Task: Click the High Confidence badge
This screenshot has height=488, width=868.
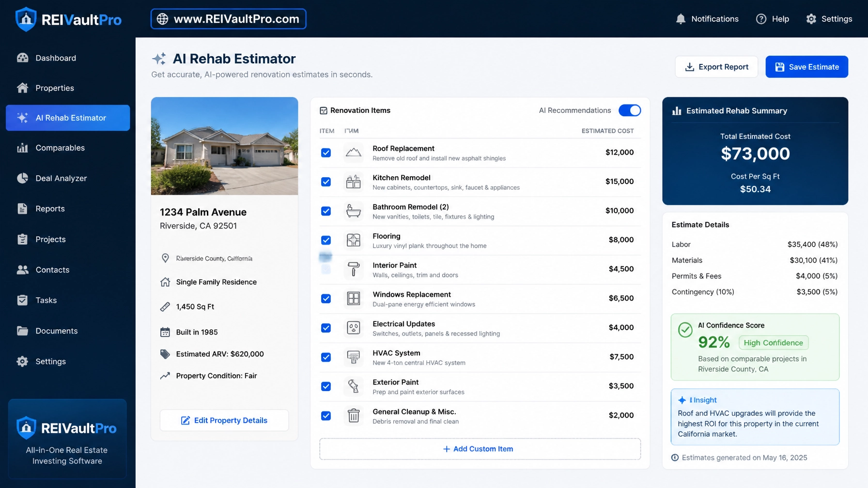Action: coord(773,343)
